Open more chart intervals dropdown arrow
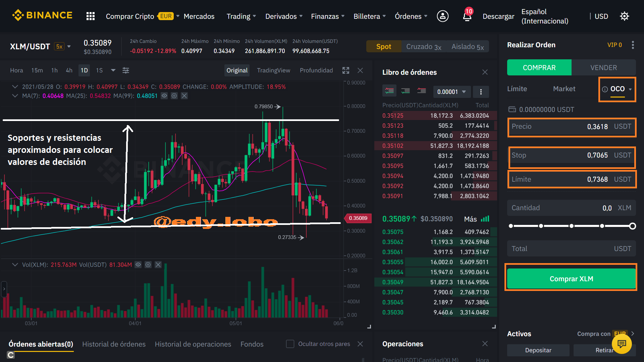This screenshot has width=644, height=362. coord(113,70)
